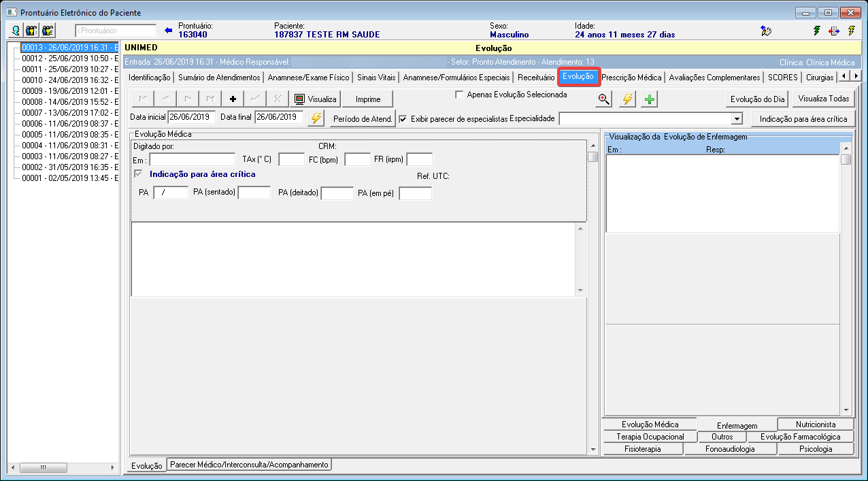Screen dimensions: 868x481
Task: Open the Especialidade dropdown
Action: coord(736,118)
